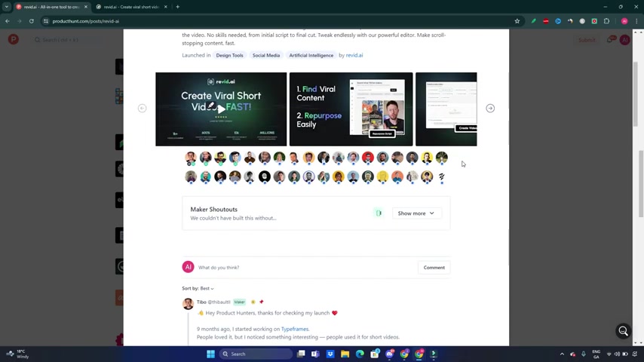Image resolution: width=644 pixels, height=362 pixels.
Task: Open site information icon in the address bar
Action: point(45,21)
